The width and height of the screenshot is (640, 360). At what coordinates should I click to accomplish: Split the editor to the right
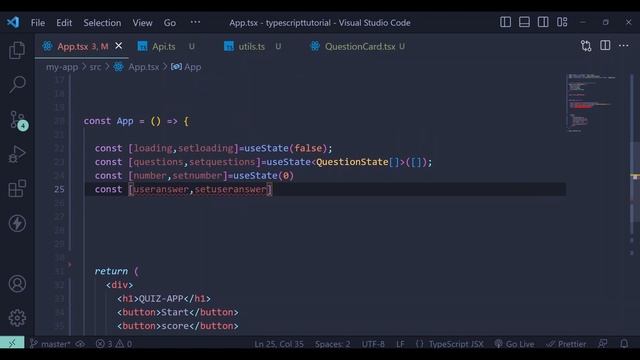pos(605,46)
